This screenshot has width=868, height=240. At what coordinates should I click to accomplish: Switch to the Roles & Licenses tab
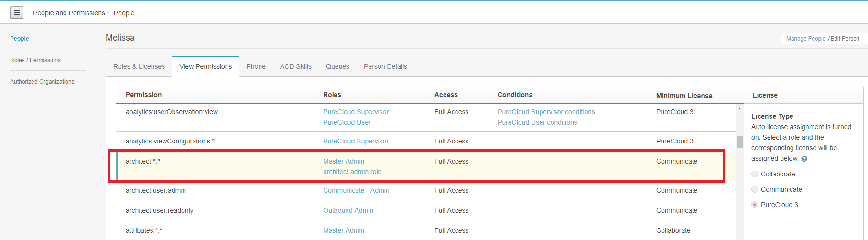pyautogui.click(x=139, y=66)
